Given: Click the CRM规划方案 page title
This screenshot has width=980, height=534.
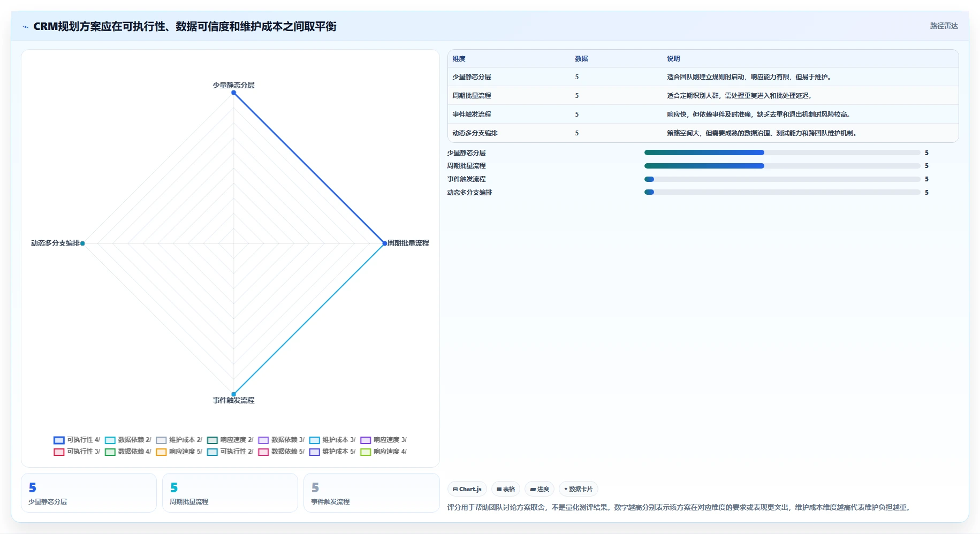Looking at the screenshot, I should [185, 26].
